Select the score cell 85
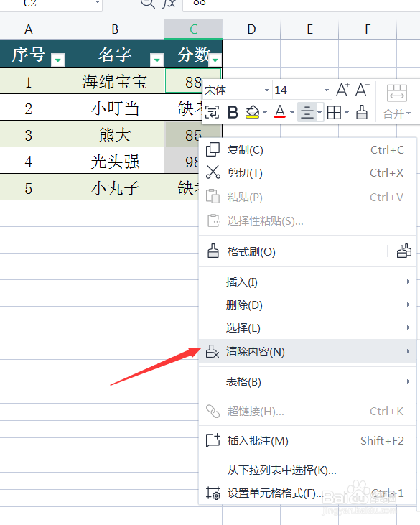 click(x=193, y=134)
